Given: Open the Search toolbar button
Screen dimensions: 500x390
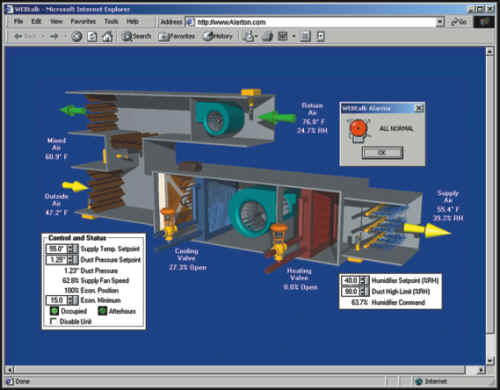Looking at the screenshot, I should (x=137, y=36).
